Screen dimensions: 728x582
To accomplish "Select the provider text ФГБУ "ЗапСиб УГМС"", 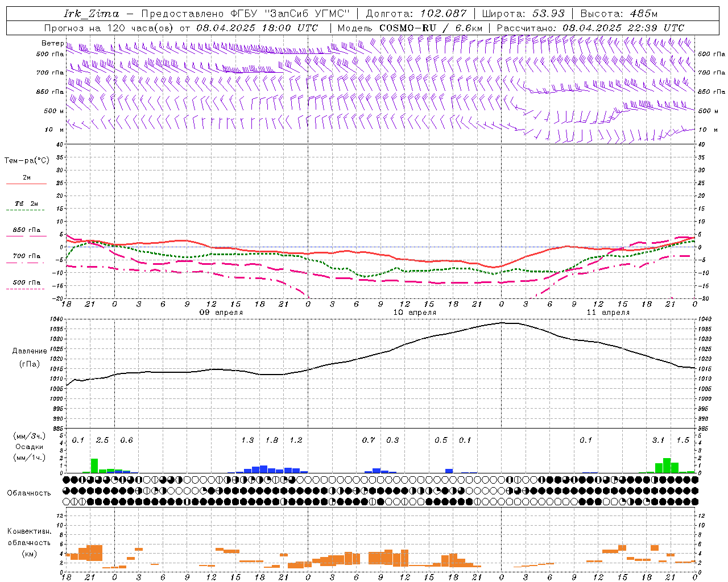I will 290,14.
